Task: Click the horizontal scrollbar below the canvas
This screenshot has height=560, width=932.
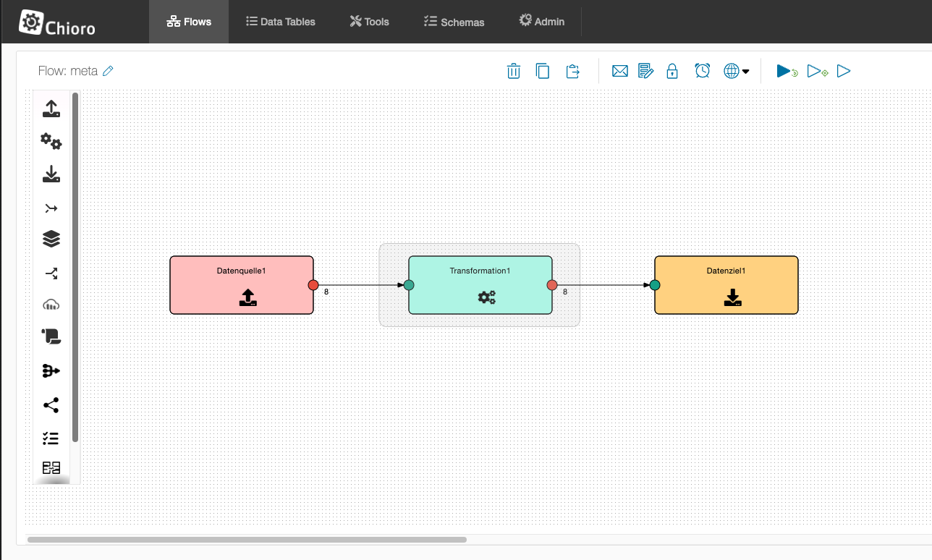Action: [x=247, y=540]
